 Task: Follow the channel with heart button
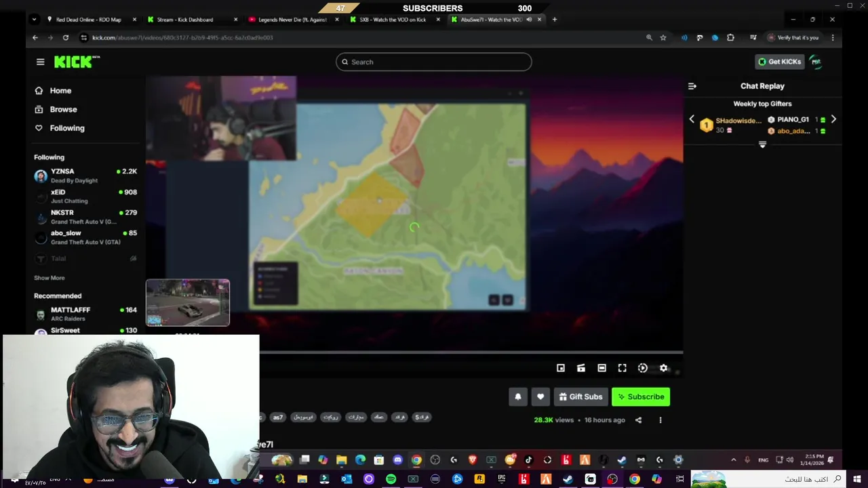pos(540,397)
